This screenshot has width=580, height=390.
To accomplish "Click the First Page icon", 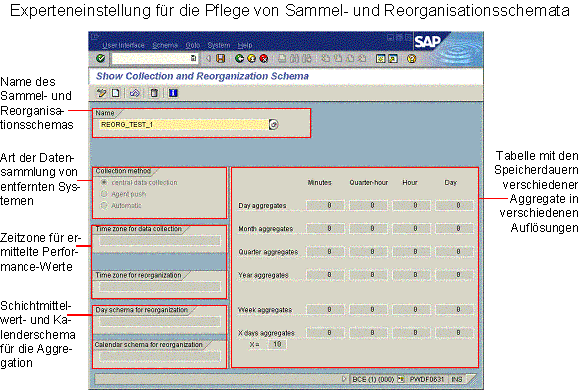I will click(325, 58).
